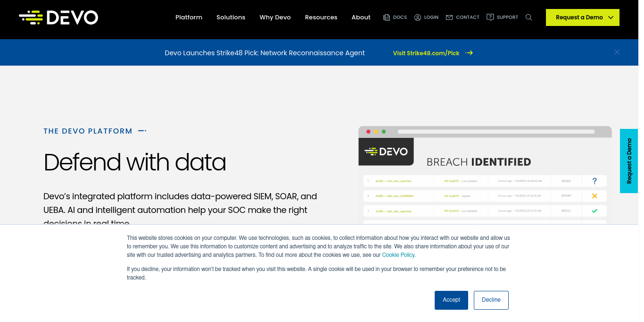Accept the website cookies

pos(451,300)
